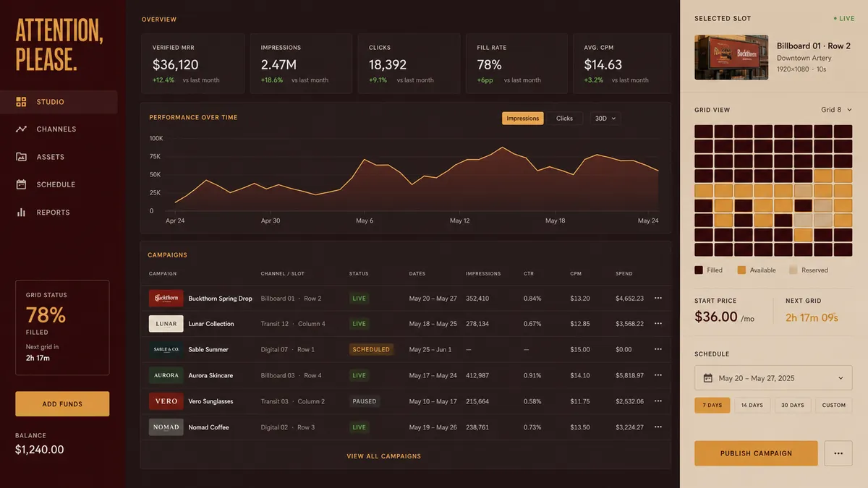Select the 14 Days schedule length
The height and width of the screenshot is (488, 868).
752,406
